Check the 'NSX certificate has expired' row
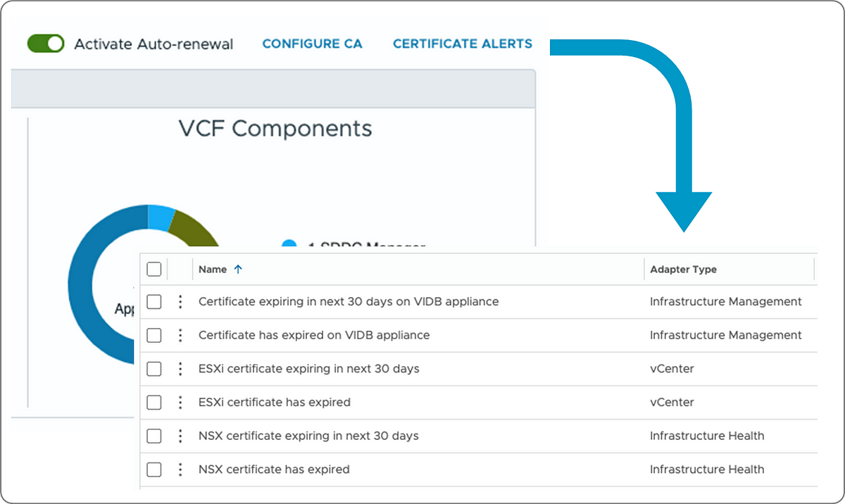The height and width of the screenshot is (504, 845). tap(154, 470)
